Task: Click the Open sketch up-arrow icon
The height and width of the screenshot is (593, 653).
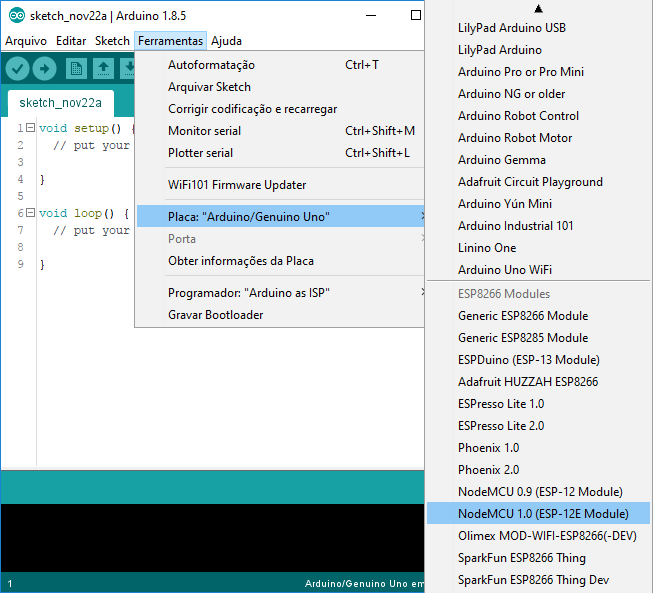Action: 103,68
